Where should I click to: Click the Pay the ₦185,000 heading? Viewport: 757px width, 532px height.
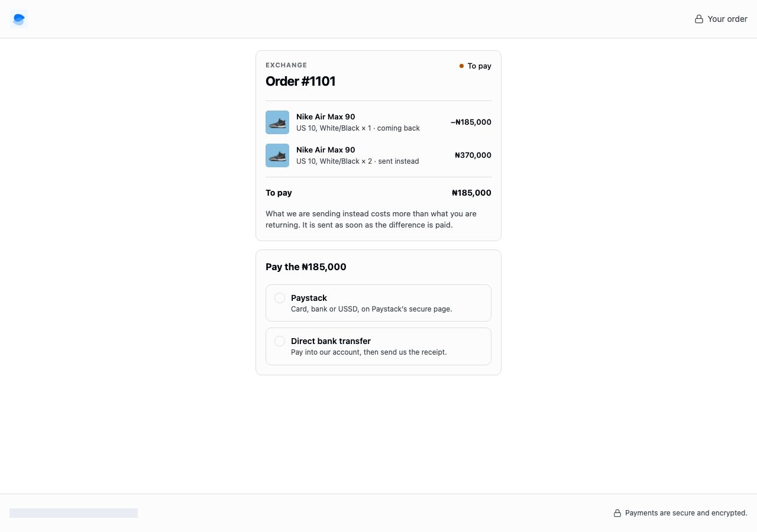click(306, 267)
